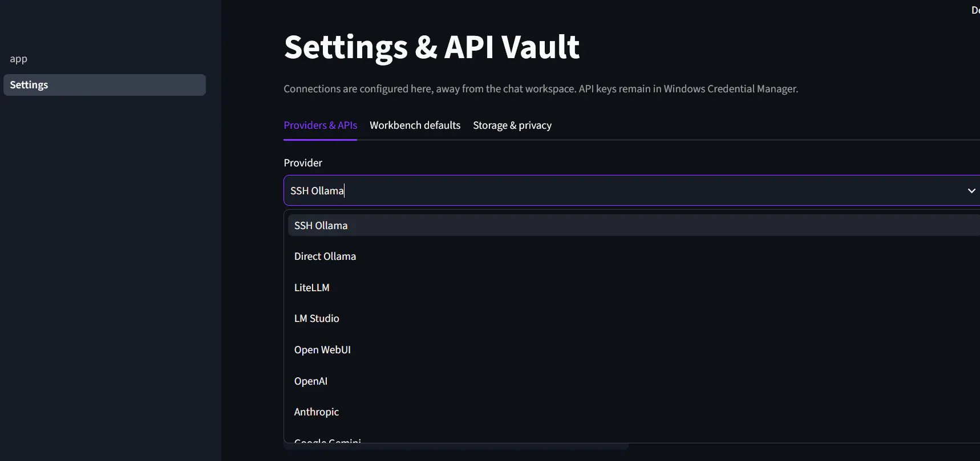Select the Settings page in the sidebar
Viewport: 980px width, 461px height.
click(104, 85)
